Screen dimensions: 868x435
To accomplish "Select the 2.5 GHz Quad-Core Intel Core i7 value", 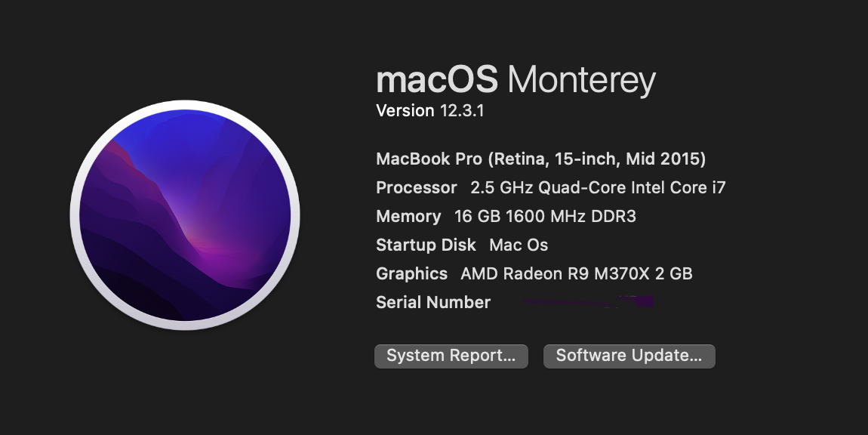I will (x=598, y=188).
